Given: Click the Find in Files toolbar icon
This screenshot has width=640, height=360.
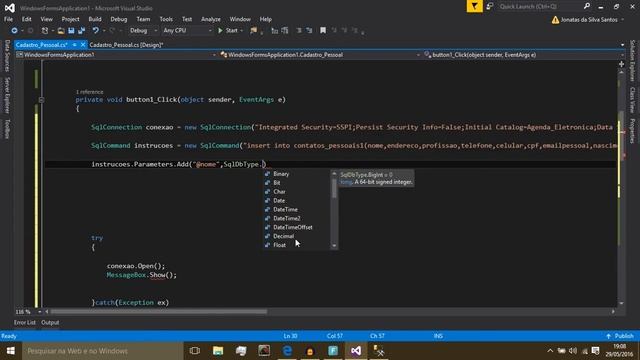Looking at the screenshot, I should click(x=253, y=31).
